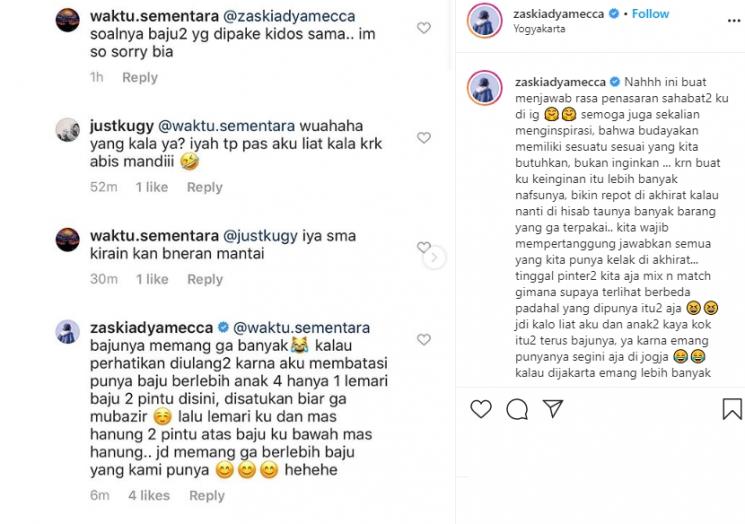Like the post with the heart icon

(481, 409)
